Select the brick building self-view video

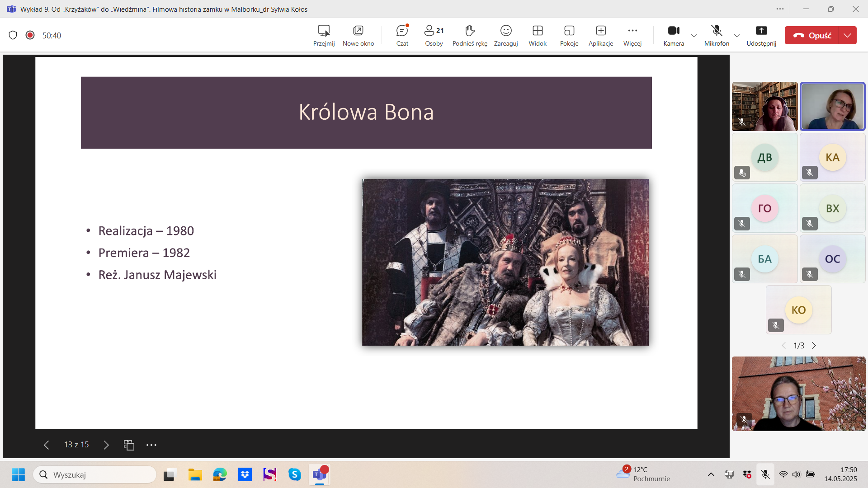[x=799, y=394]
